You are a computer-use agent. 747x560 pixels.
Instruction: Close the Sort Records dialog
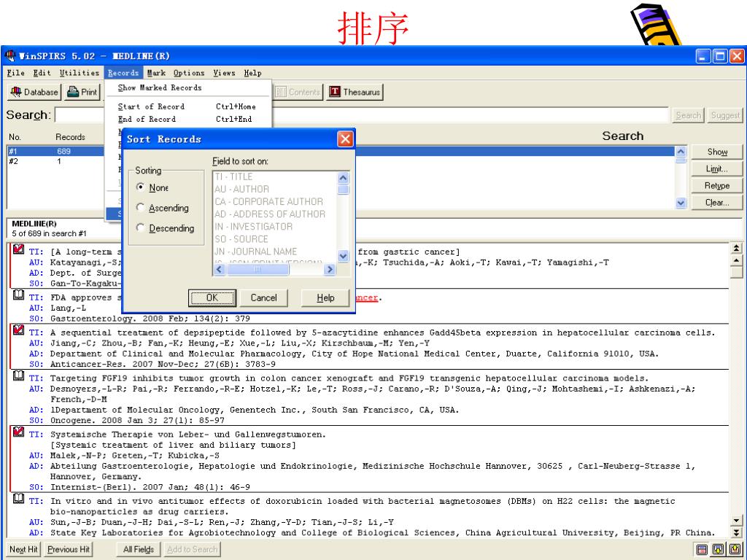pyautogui.click(x=345, y=139)
